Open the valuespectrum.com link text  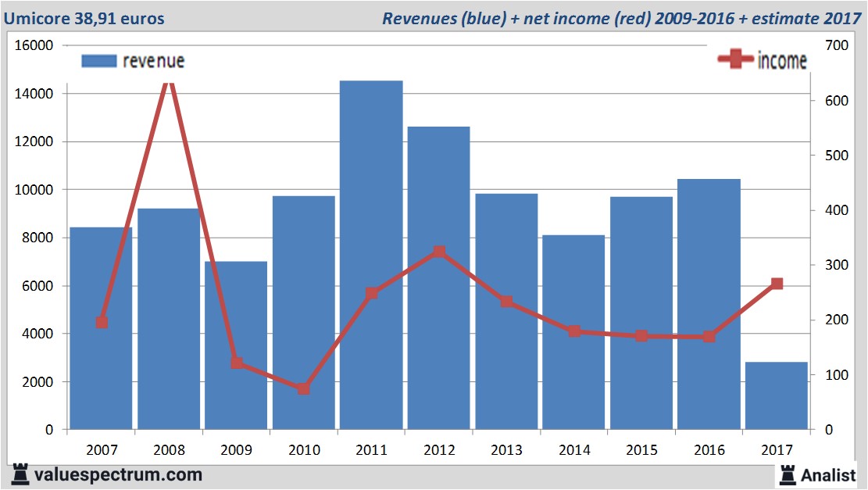pyautogui.click(x=118, y=474)
